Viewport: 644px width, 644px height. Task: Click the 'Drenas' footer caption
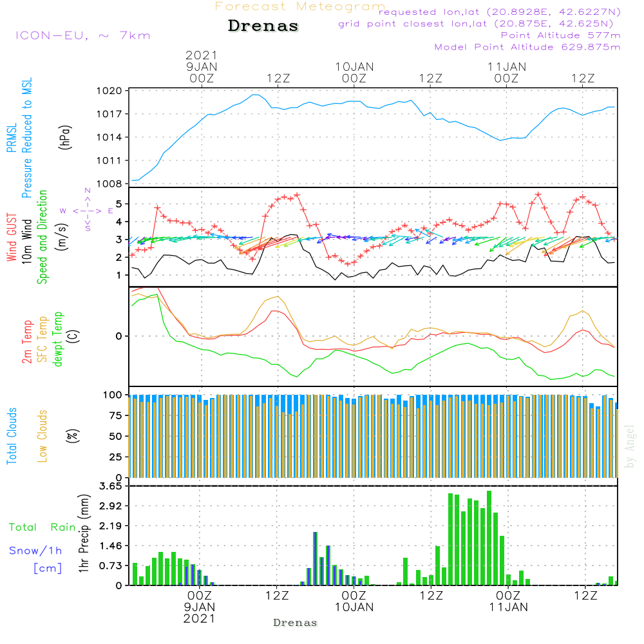point(295,623)
